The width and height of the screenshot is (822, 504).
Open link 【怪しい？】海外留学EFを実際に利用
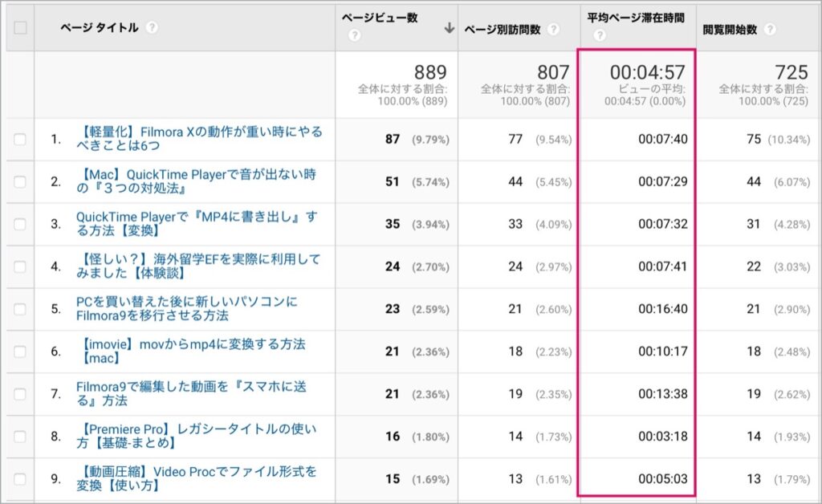pyautogui.click(x=198, y=266)
